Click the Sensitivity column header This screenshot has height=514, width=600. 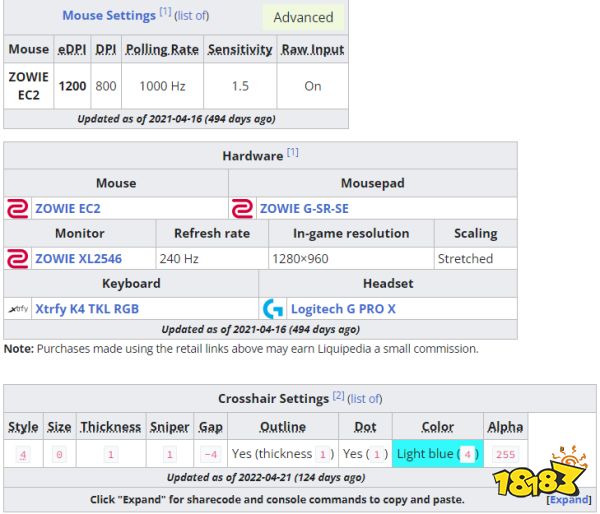point(240,49)
